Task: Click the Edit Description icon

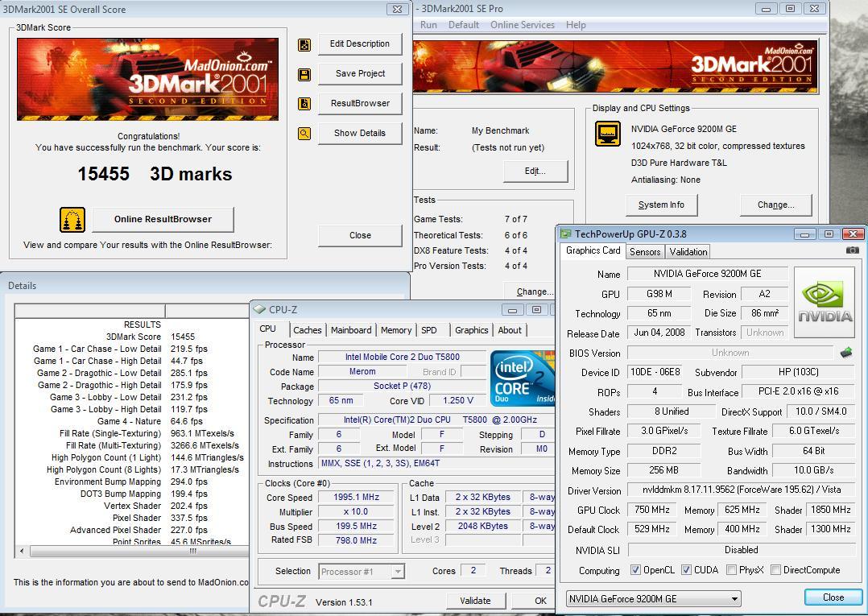Action: tap(304, 45)
